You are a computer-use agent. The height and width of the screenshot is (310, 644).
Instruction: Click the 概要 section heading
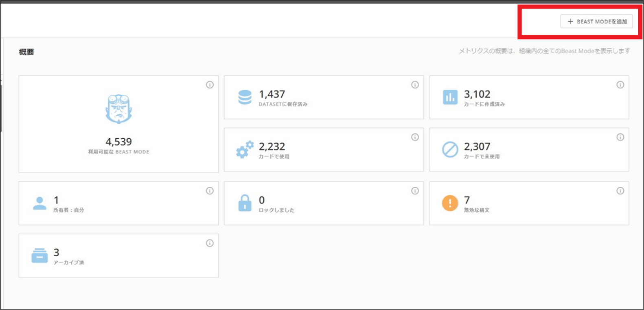pyautogui.click(x=26, y=52)
